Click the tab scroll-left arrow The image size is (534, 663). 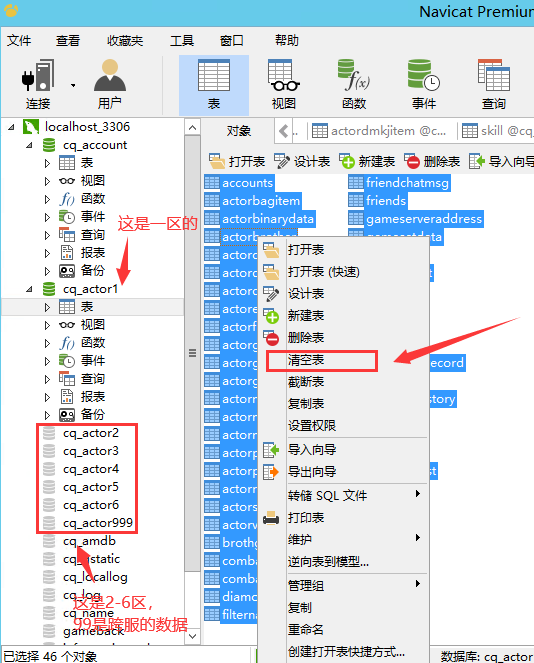[x=284, y=131]
